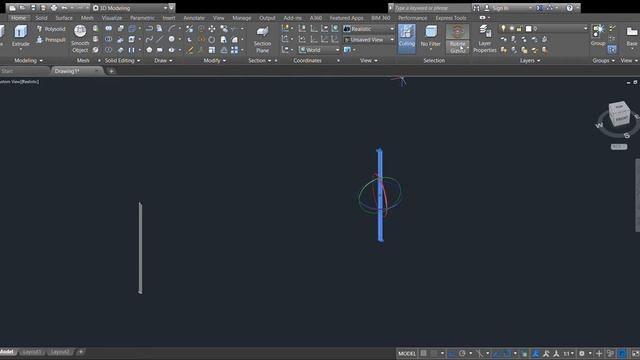
Task: Click Sign In link
Action: tap(500, 8)
